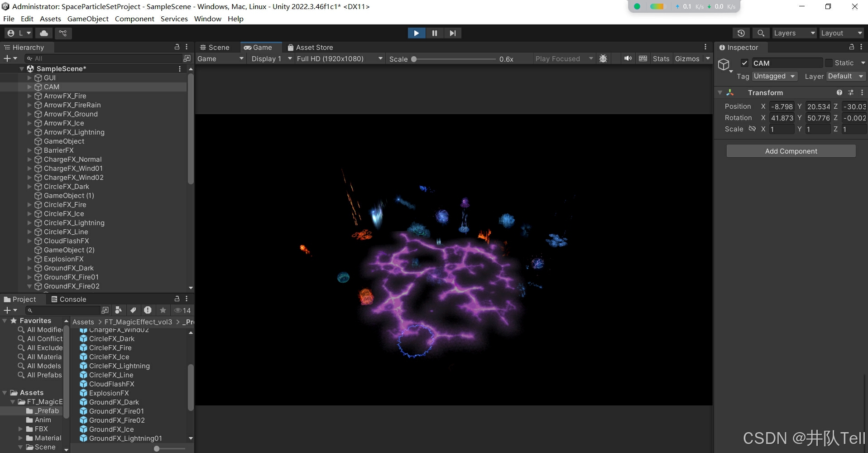Switch to the Project tab
Screen dimensions: 868x453
[20, 299]
